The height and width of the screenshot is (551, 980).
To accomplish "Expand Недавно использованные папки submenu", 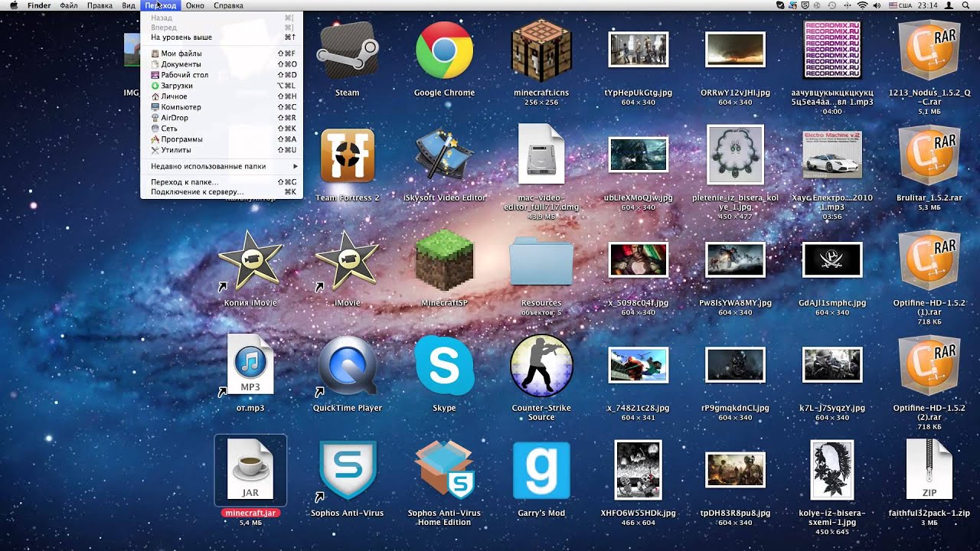I will coord(222,165).
